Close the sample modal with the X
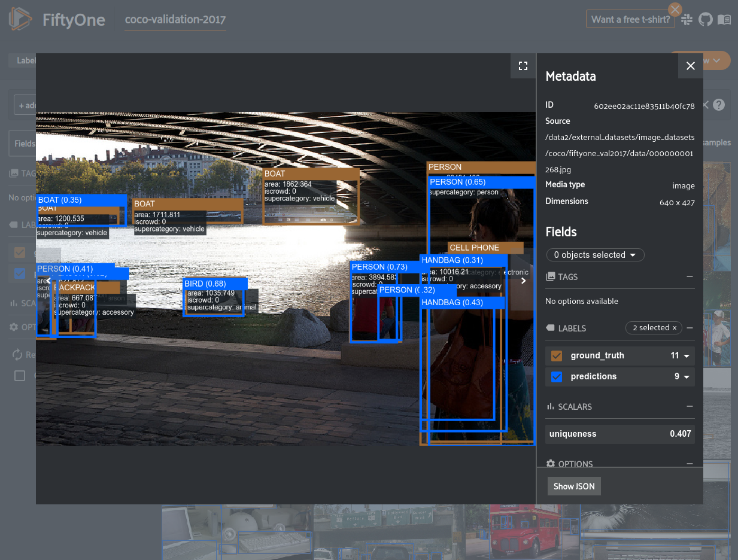738x560 pixels. 690,66
